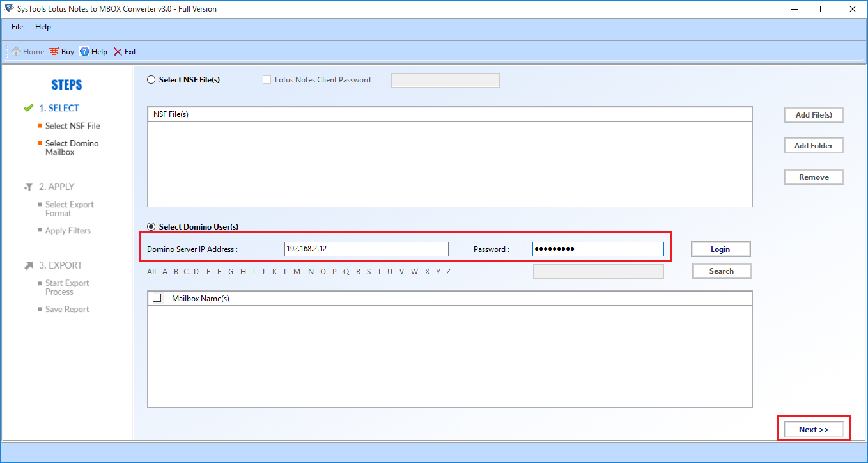Filter mailboxes by letter H

tap(243, 272)
